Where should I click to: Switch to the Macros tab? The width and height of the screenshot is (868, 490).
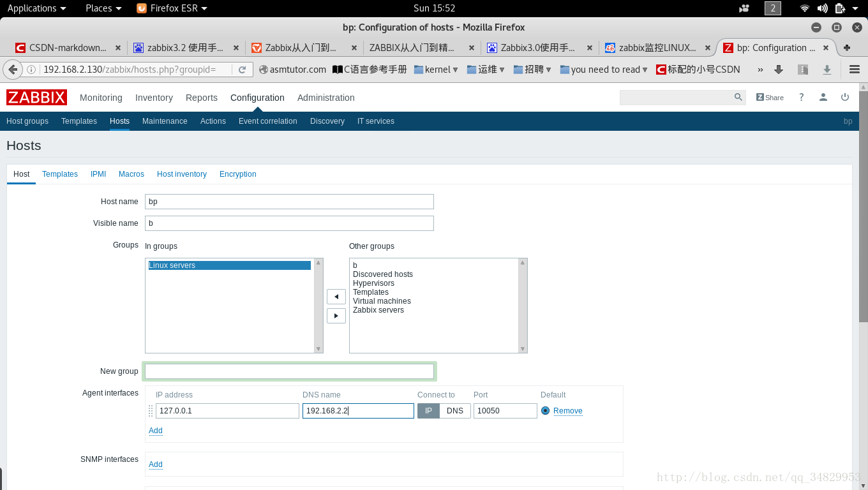pos(131,174)
